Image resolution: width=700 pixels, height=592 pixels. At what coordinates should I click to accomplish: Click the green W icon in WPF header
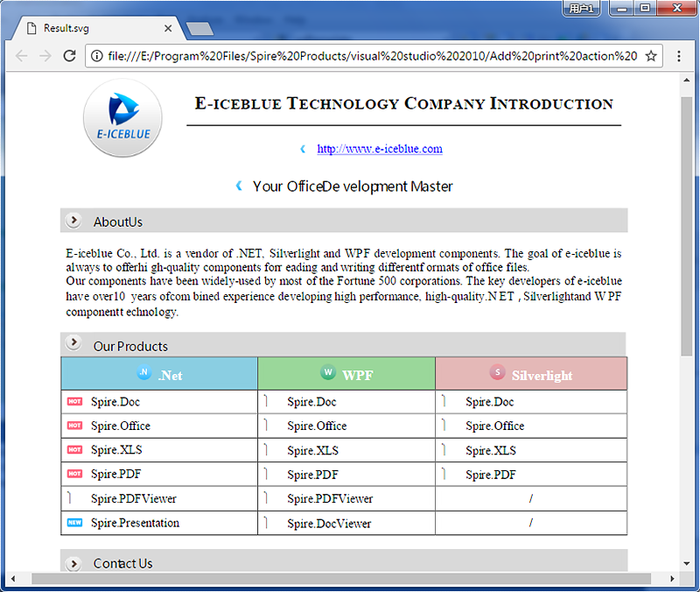click(328, 372)
